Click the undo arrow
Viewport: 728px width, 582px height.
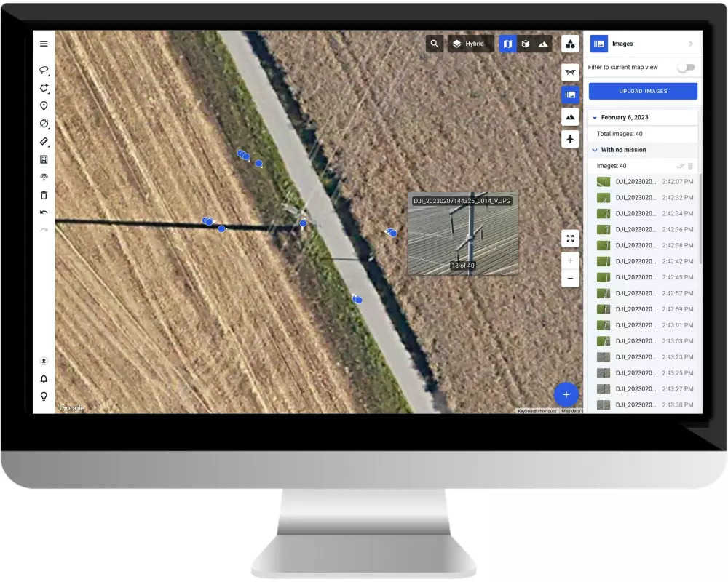(44, 212)
